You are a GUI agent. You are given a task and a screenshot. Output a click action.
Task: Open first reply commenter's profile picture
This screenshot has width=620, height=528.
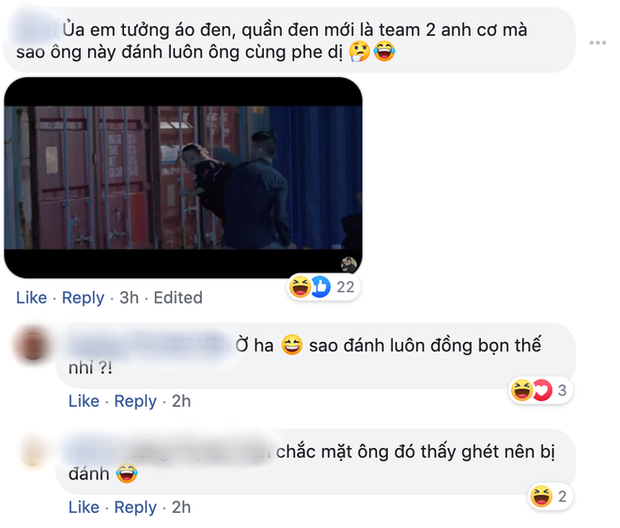pos(33,343)
